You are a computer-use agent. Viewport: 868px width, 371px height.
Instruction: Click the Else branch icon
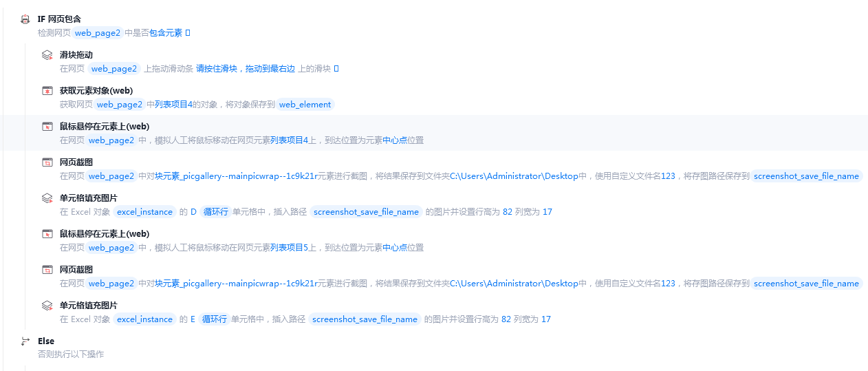25,341
